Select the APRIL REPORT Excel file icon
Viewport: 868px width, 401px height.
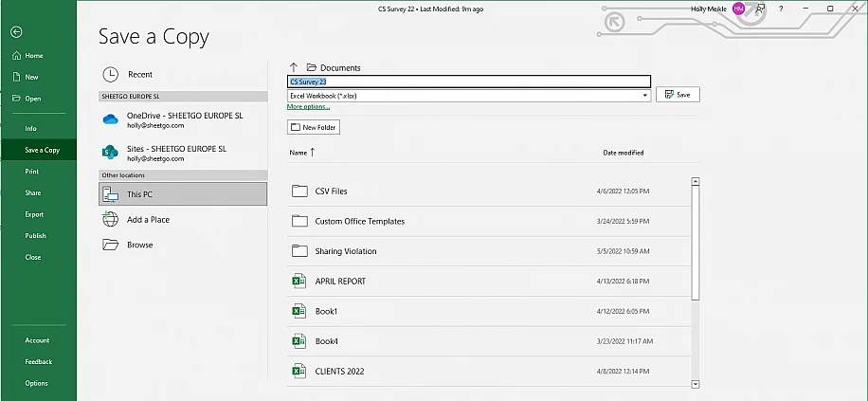[x=299, y=281]
